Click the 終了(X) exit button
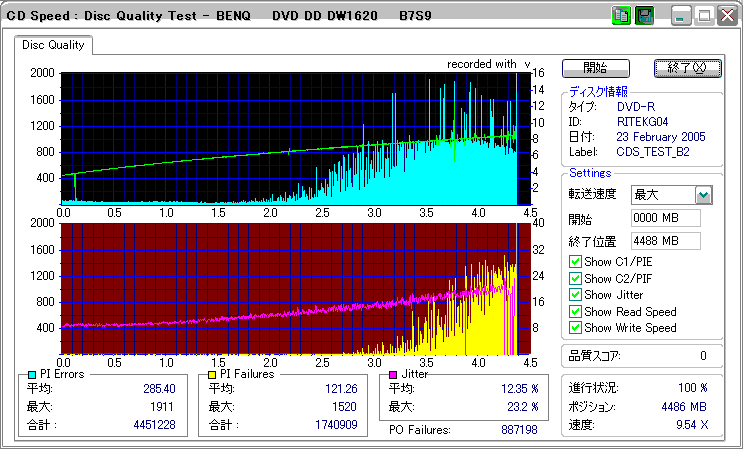Image resolution: width=743 pixels, height=449 pixels. point(688,68)
